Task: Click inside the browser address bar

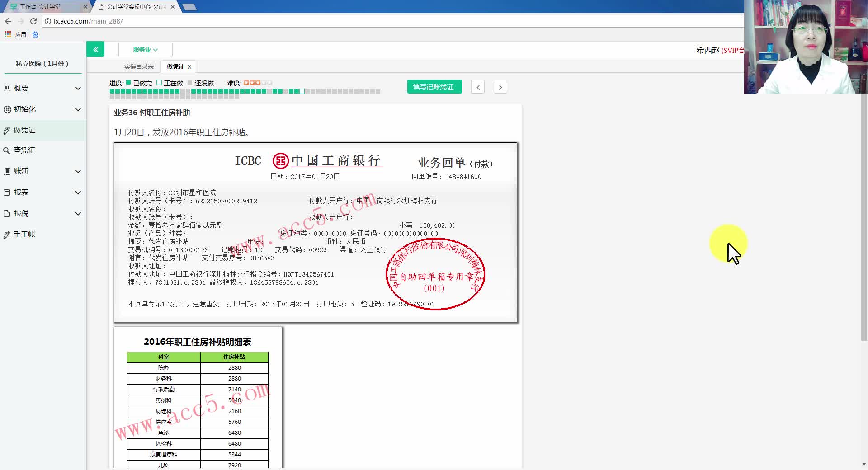Action: 181,21
